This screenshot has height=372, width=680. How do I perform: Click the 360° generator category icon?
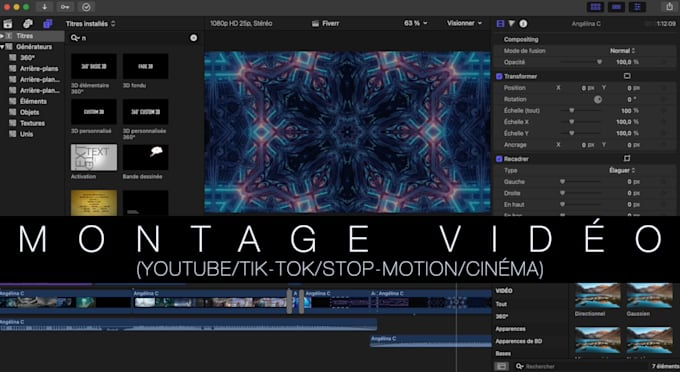13,57
